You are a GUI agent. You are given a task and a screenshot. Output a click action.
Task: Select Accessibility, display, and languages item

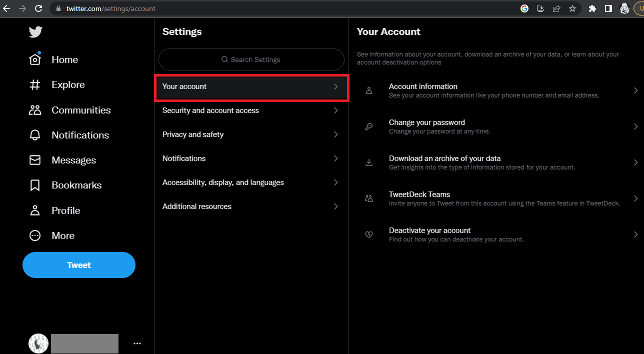tap(251, 182)
